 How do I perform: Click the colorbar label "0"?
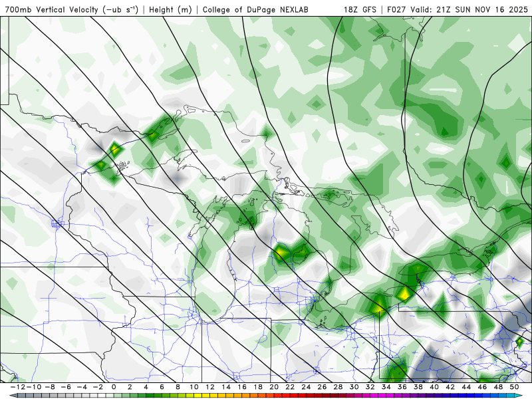coord(114,387)
